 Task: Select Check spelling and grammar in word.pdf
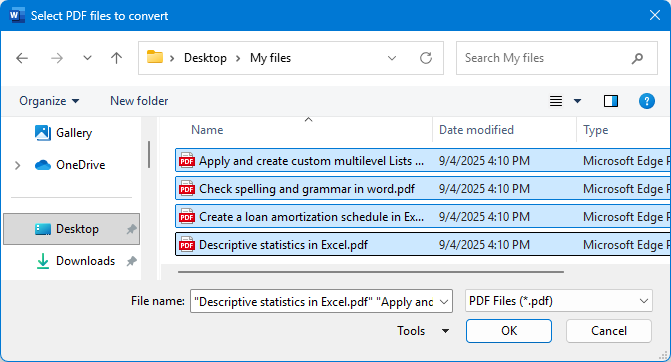[x=423, y=189]
